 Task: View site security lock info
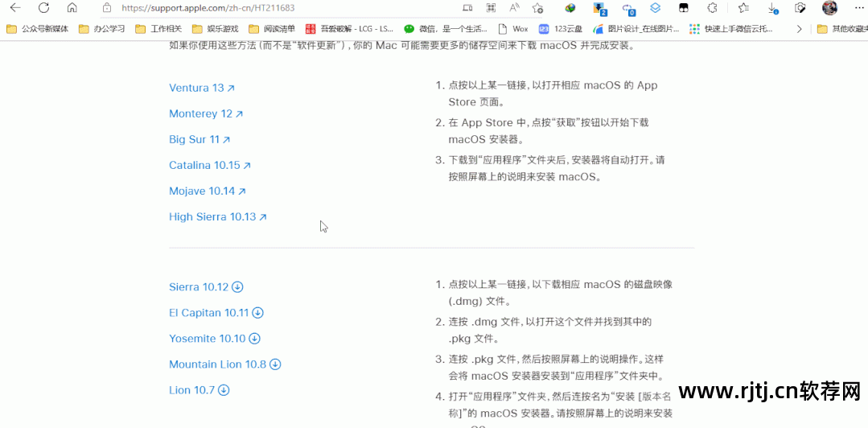(x=107, y=8)
